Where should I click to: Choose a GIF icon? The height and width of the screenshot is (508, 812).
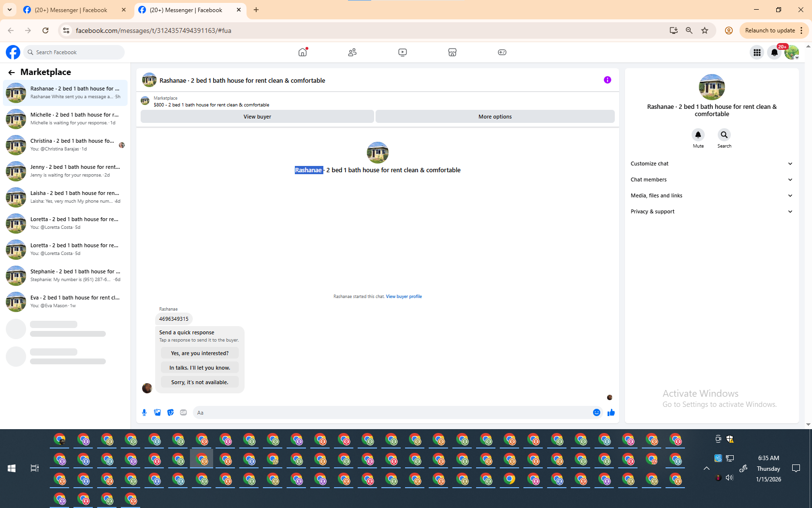183,413
